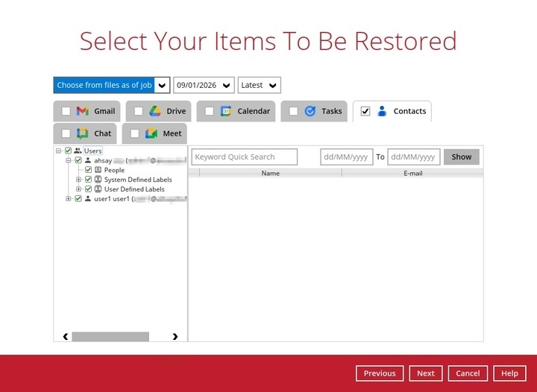
Task: Click the Gmail envelope icon
Action: coord(83,111)
